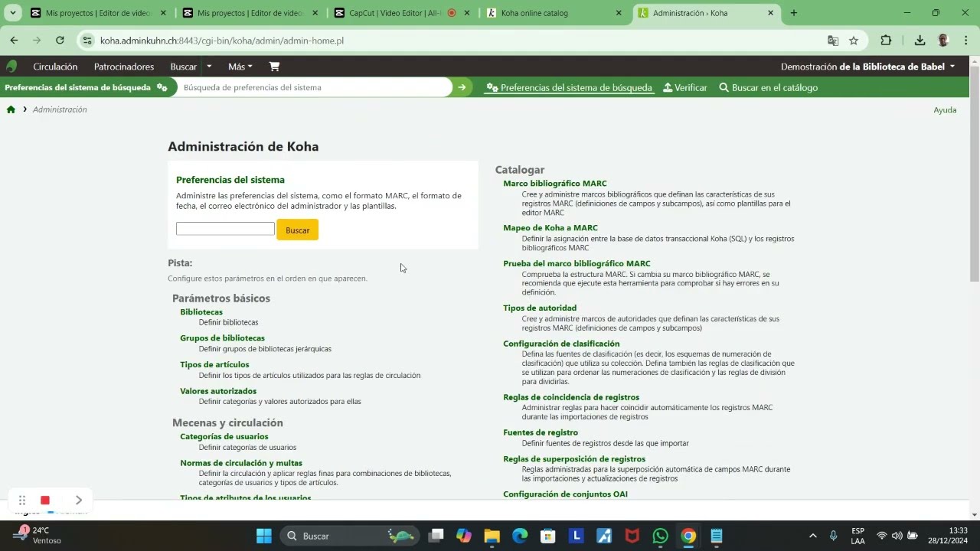Click the home icon in the breadcrumb
The image size is (980, 551).
[x=11, y=109]
